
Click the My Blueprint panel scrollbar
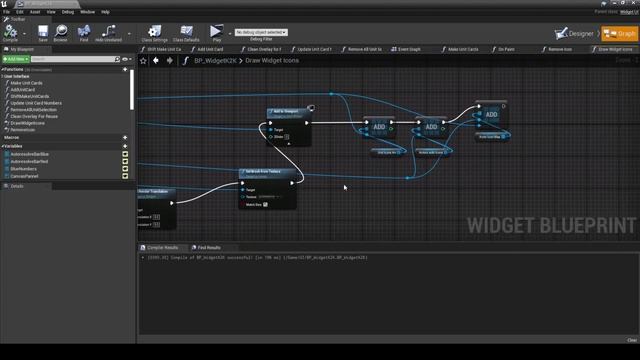point(132,90)
